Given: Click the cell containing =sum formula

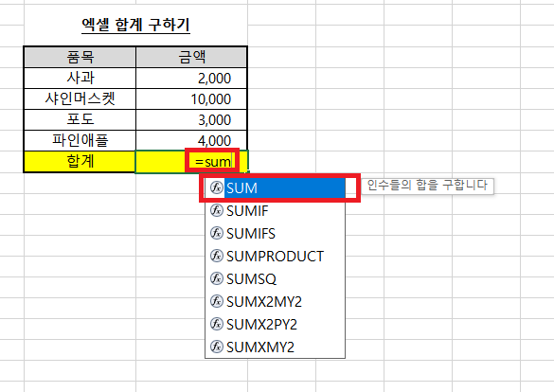Looking at the screenshot, I should click(x=191, y=162).
